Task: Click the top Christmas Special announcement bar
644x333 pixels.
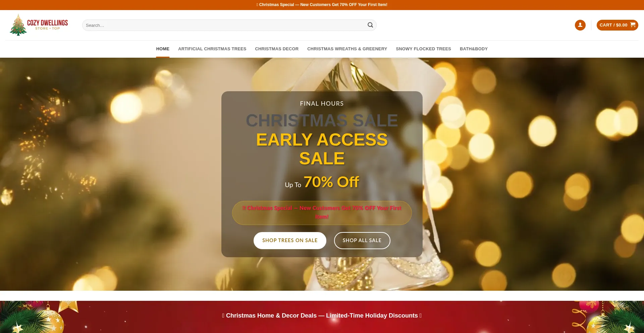Action: [x=322, y=5]
